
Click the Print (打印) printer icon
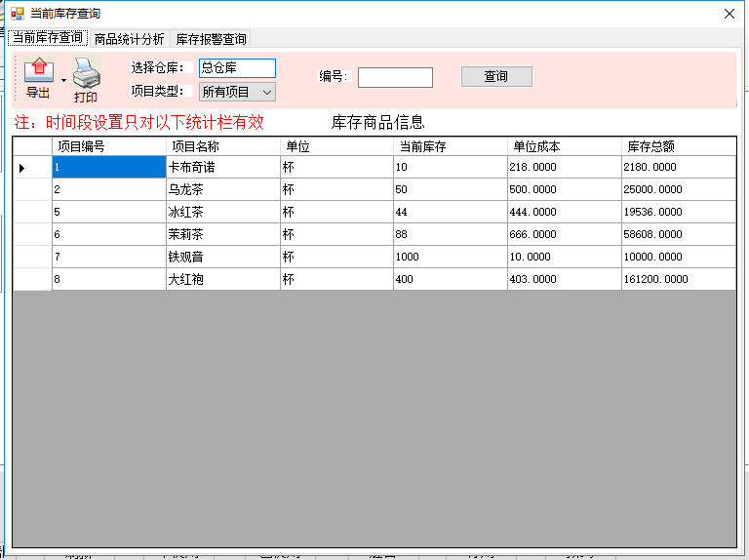(86, 74)
